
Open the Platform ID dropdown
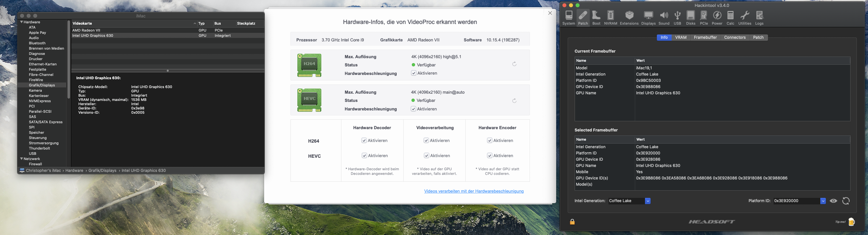pyautogui.click(x=800, y=201)
